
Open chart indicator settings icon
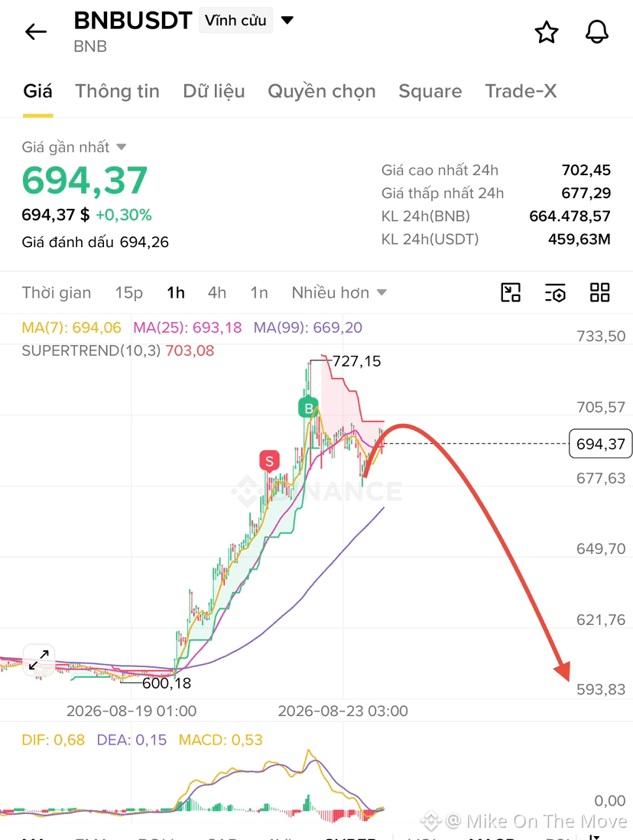[555, 292]
